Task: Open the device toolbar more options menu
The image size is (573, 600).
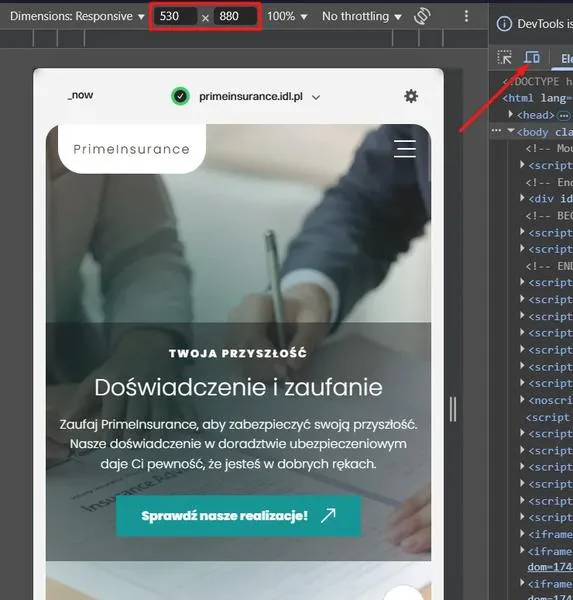Action: [x=466, y=16]
